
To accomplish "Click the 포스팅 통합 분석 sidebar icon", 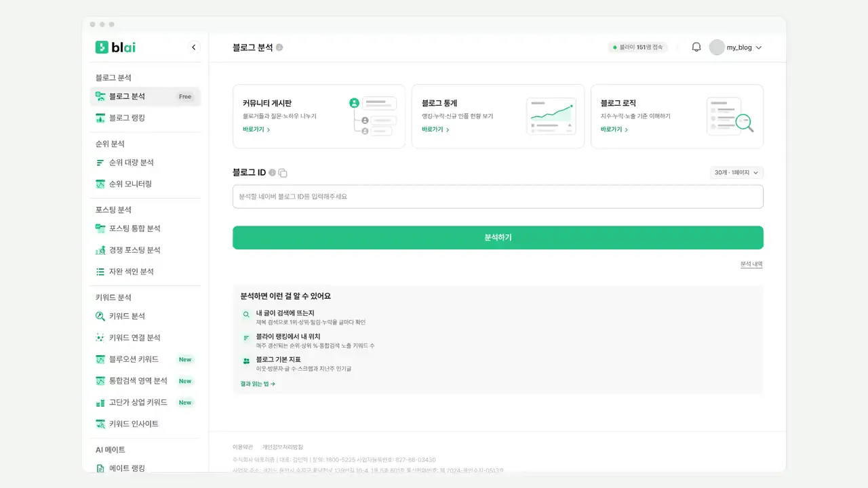I will 100,228.
